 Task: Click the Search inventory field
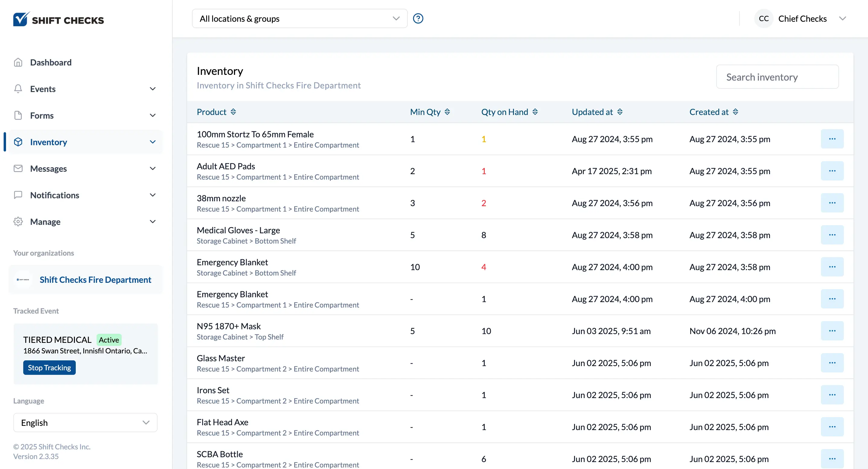[x=777, y=77]
